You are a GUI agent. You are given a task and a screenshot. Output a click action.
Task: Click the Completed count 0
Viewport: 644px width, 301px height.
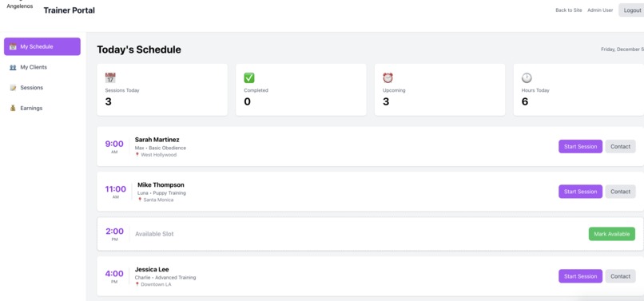click(247, 101)
